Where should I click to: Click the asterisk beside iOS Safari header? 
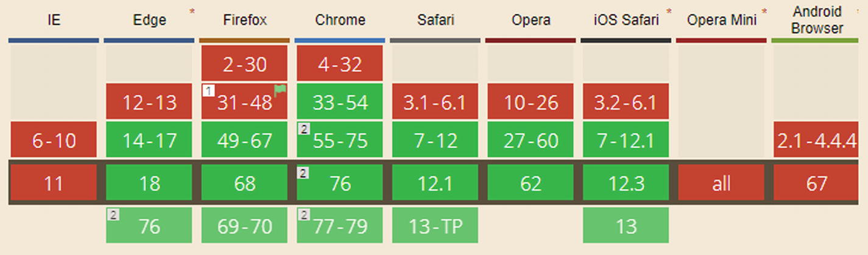669,12
